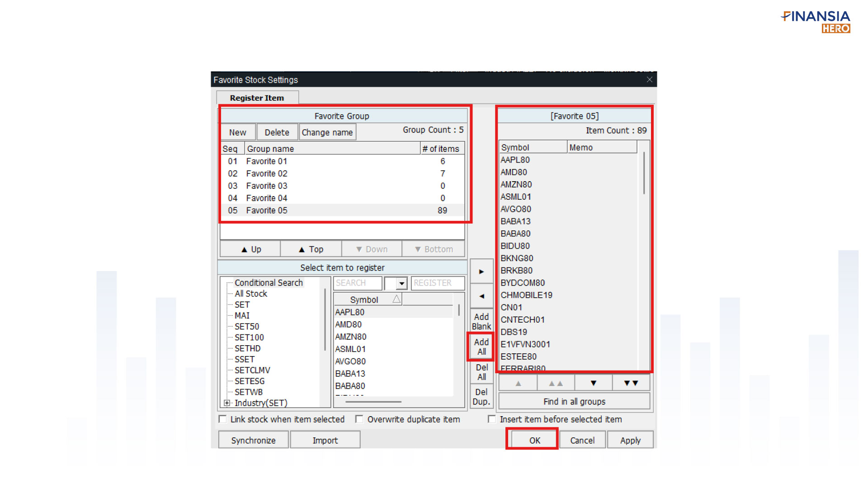Screen dimensions: 868x488
Task: Click the Del Dup. button
Action: click(x=481, y=397)
